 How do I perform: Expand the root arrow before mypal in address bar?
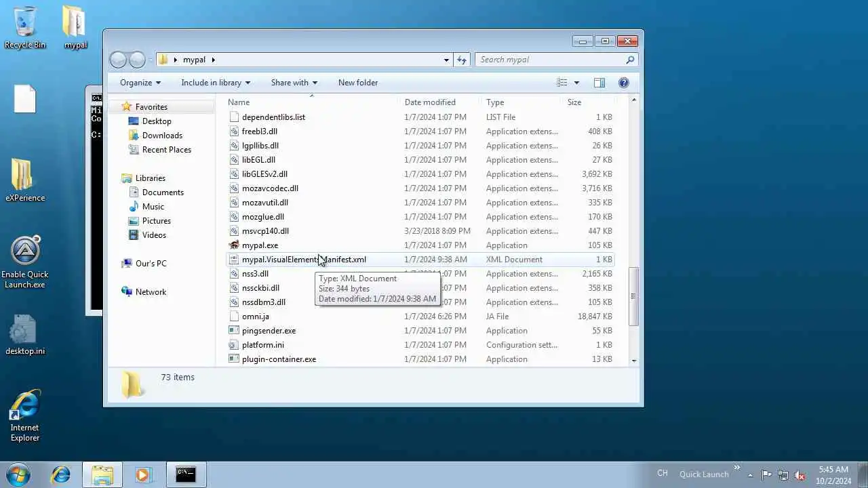point(175,60)
